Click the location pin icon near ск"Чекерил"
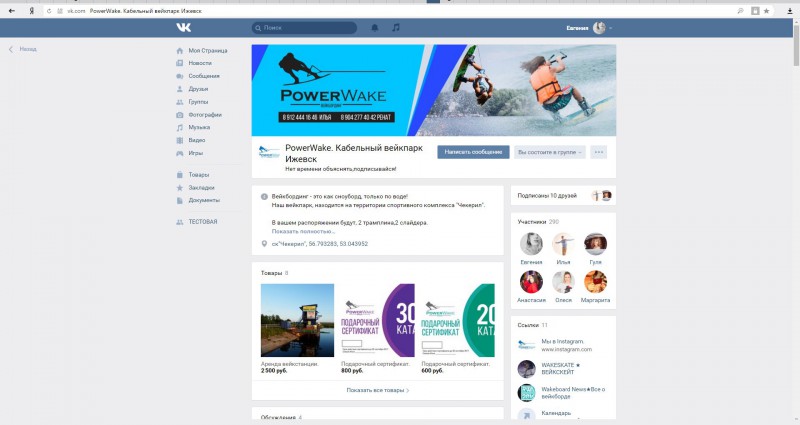Screen dimensions: 800x425 pos(264,244)
